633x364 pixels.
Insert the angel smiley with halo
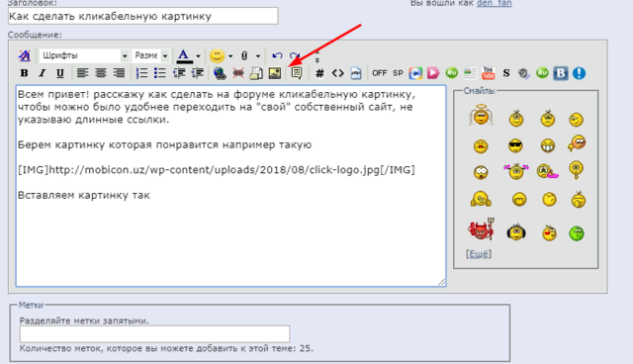(x=481, y=117)
